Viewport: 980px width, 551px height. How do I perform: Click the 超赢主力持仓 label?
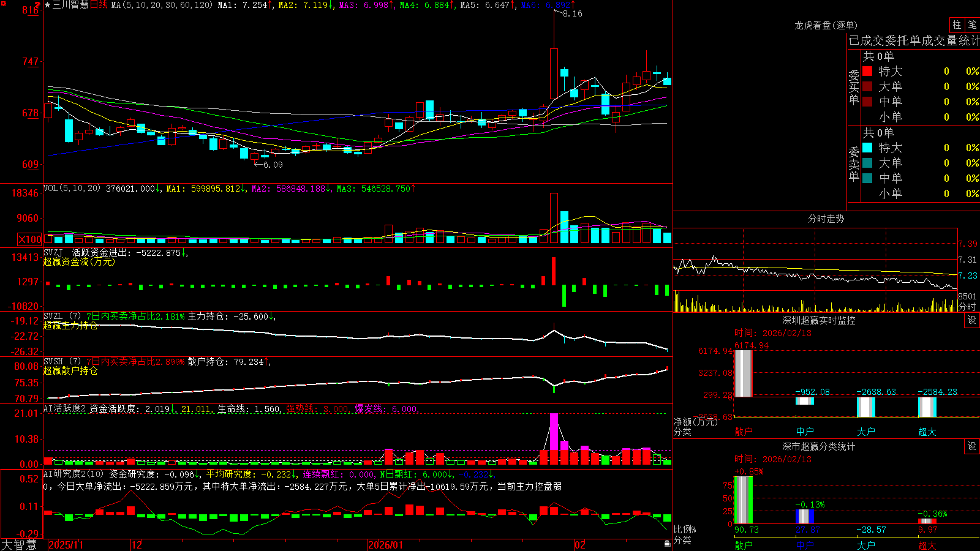pos(70,326)
